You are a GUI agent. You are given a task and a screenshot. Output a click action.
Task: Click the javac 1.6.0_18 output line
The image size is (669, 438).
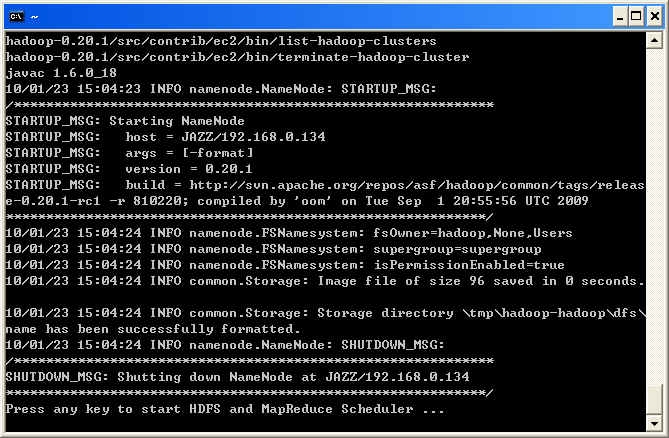coord(61,73)
